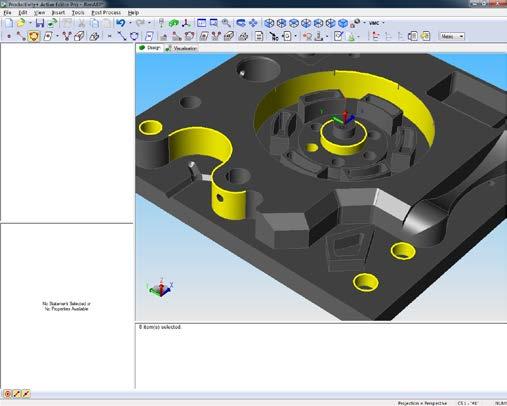This screenshot has width=507, height=406.
Task: Click the clipboard Paste icon
Action: [107, 23]
